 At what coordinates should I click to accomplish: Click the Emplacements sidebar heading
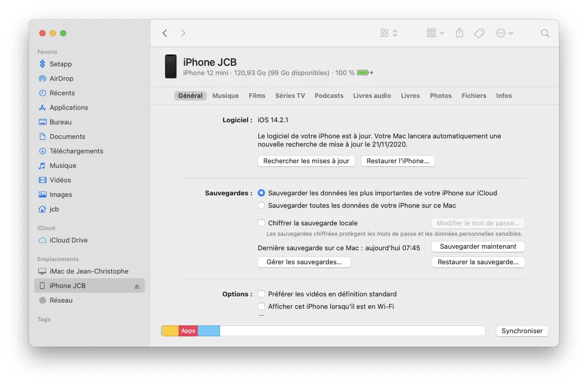point(58,259)
